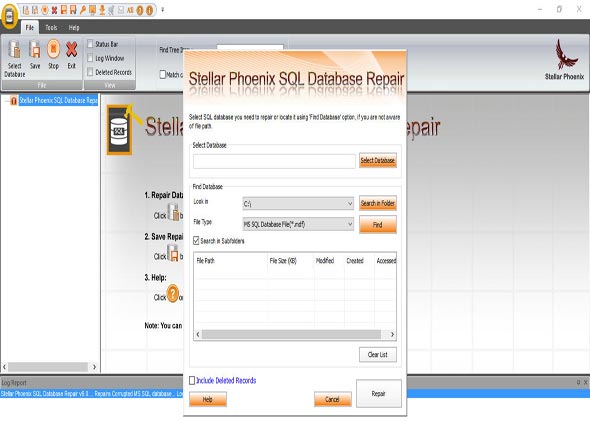Click the file list horizontal scrollbar
Viewport: 590px width, 421px height.
(x=295, y=334)
